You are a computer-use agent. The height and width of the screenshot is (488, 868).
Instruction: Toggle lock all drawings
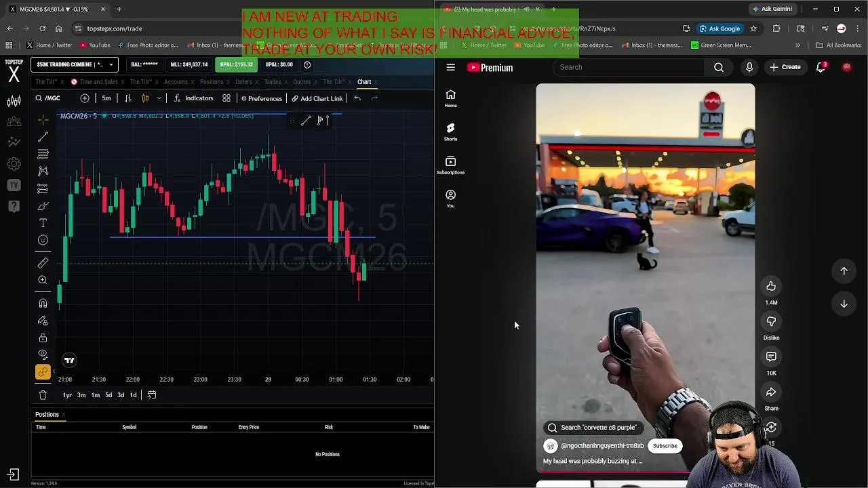coord(43,338)
